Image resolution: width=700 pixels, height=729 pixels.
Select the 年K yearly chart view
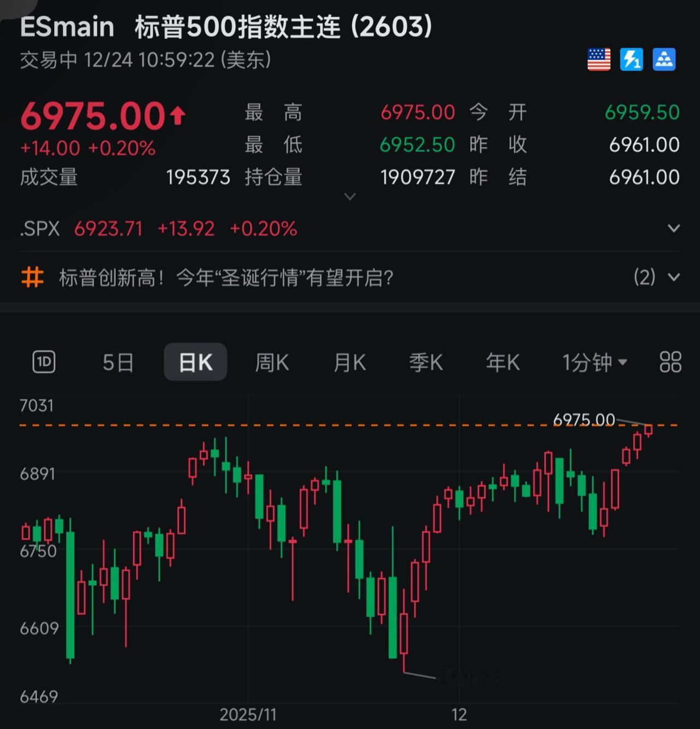pos(502,362)
